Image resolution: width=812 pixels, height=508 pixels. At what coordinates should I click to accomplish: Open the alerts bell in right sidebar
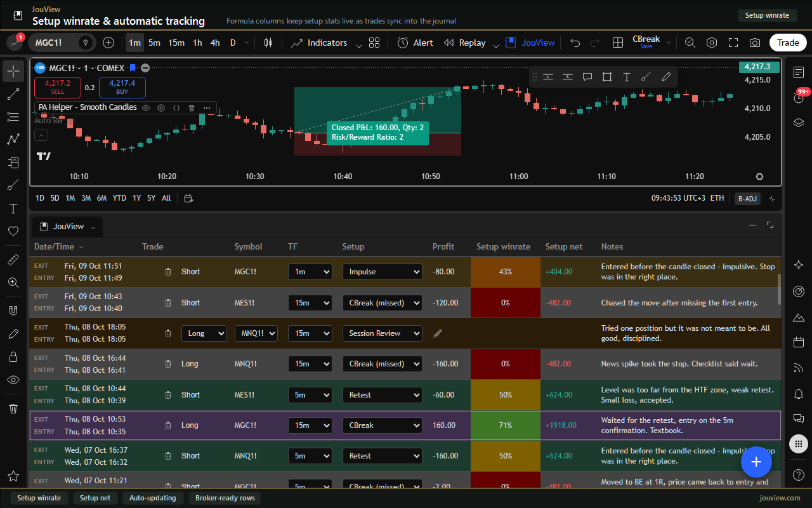[x=799, y=394]
